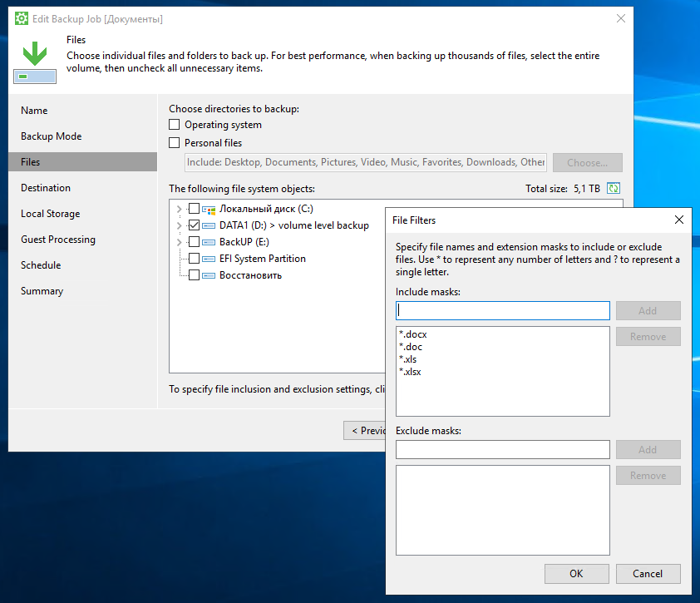Select the Files step in sidebar
Screen dimensions: 700x603
click(82, 161)
